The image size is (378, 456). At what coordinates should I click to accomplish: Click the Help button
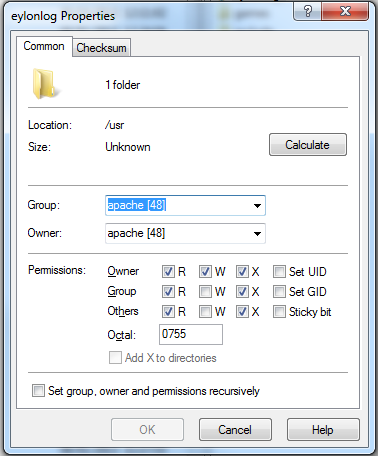point(323,430)
